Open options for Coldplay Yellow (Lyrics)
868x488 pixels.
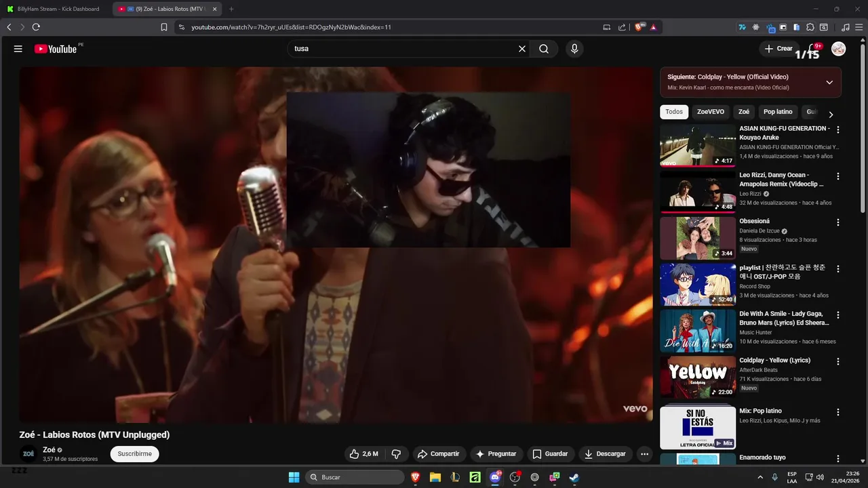click(x=837, y=361)
